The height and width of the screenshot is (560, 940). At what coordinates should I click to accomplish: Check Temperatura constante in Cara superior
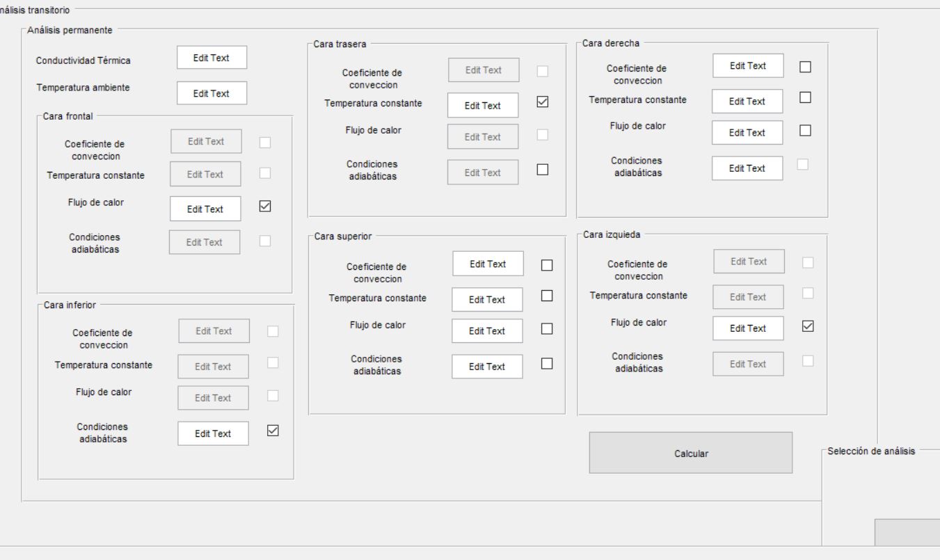tap(547, 296)
